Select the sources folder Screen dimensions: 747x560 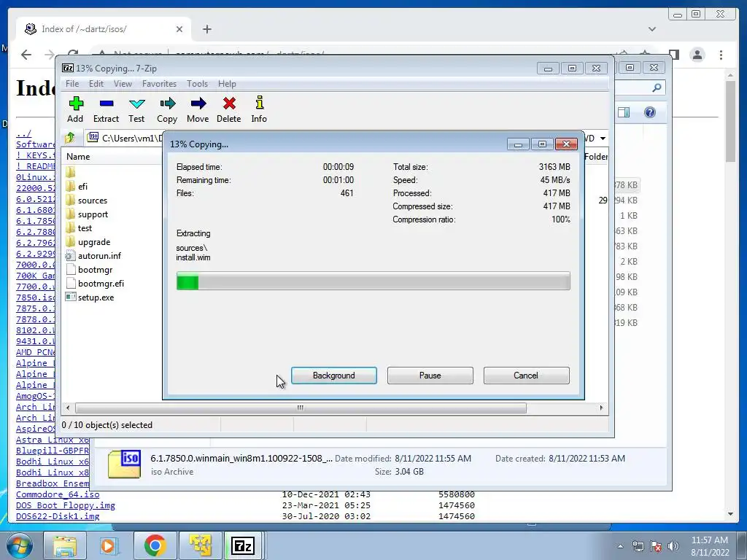click(x=93, y=201)
